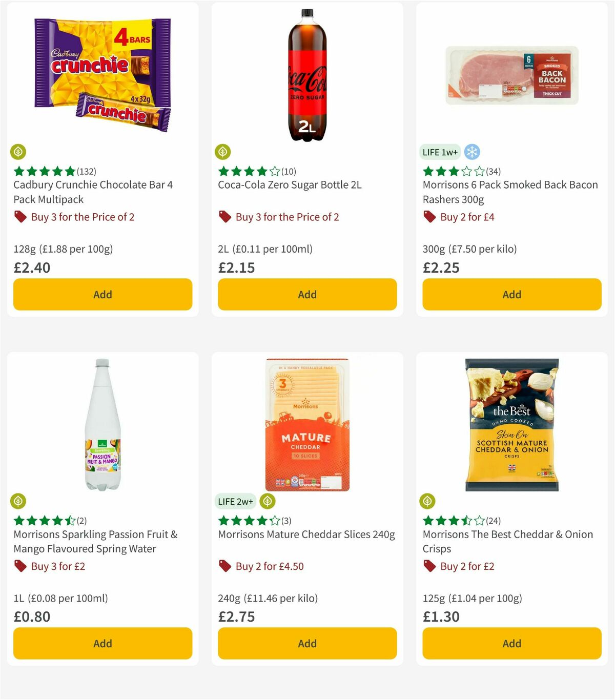Open the Coca-Cola reviews count (10)
This screenshot has width=615, height=700.
click(x=288, y=171)
